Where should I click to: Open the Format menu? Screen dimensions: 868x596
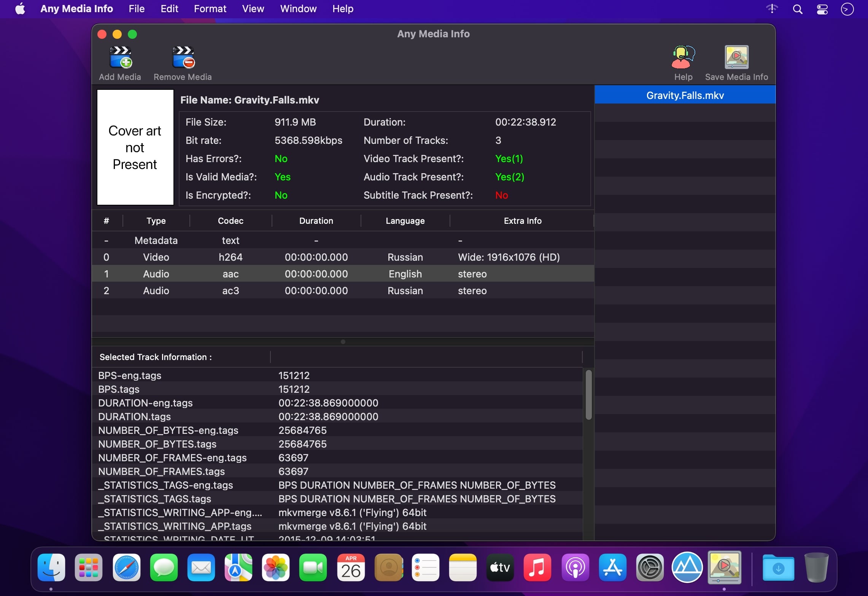(x=210, y=9)
